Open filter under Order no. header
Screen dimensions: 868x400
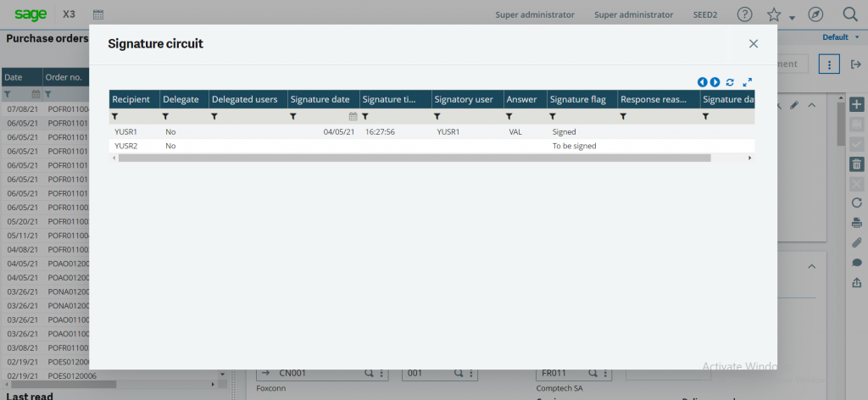[x=48, y=94]
